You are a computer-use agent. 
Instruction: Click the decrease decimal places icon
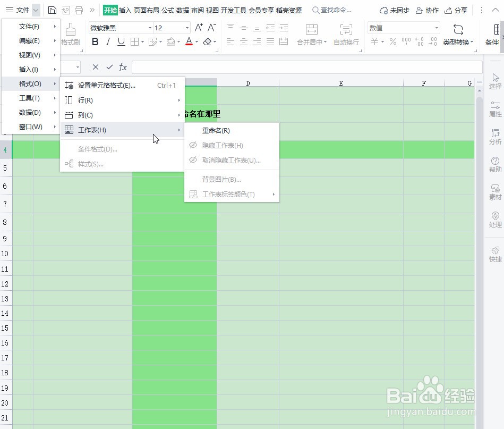(x=433, y=41)
